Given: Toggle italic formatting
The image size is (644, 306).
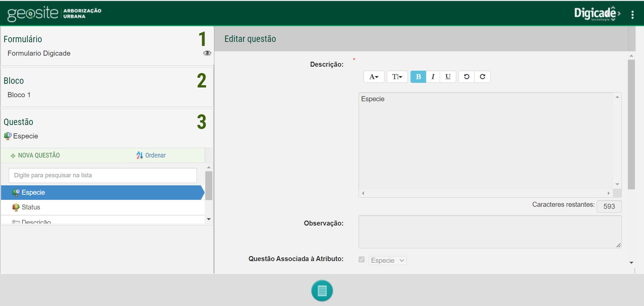Looking at the screenshot, I should coord(433,77).
